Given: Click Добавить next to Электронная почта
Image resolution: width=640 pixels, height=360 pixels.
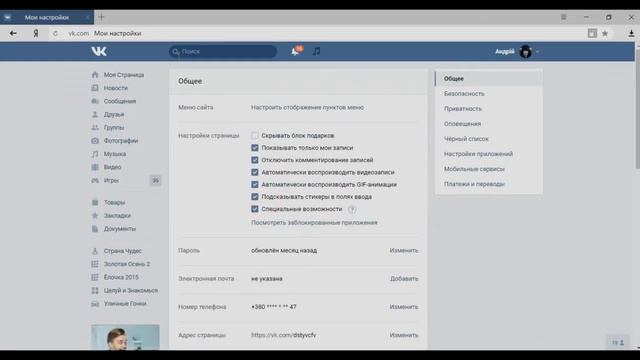Looking at the screenshot, I should tap(404, 279).
